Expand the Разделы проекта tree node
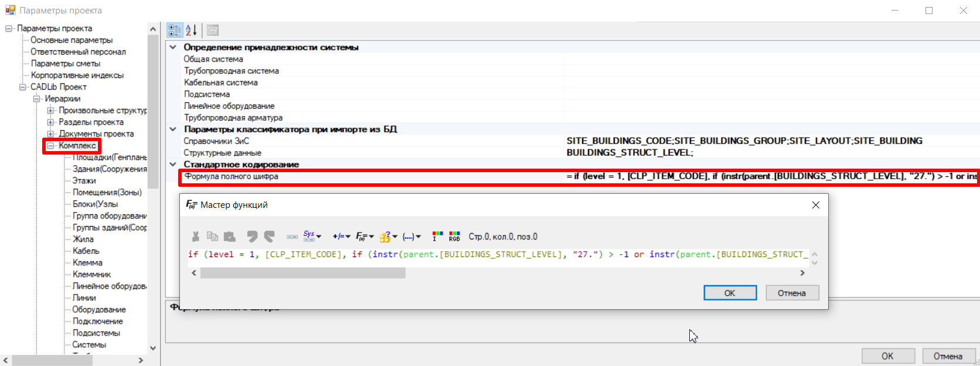The width and height of the screenshot is (980, 366). [50, 122]
